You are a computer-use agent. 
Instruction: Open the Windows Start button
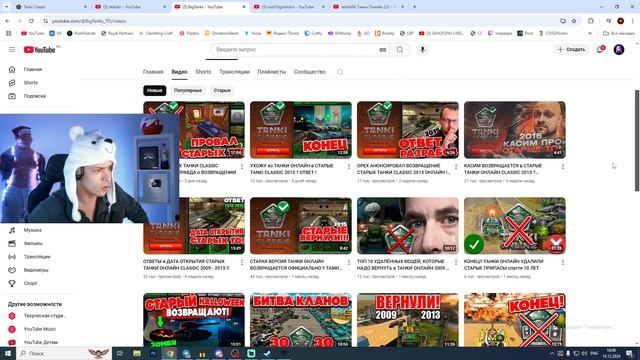8,353
